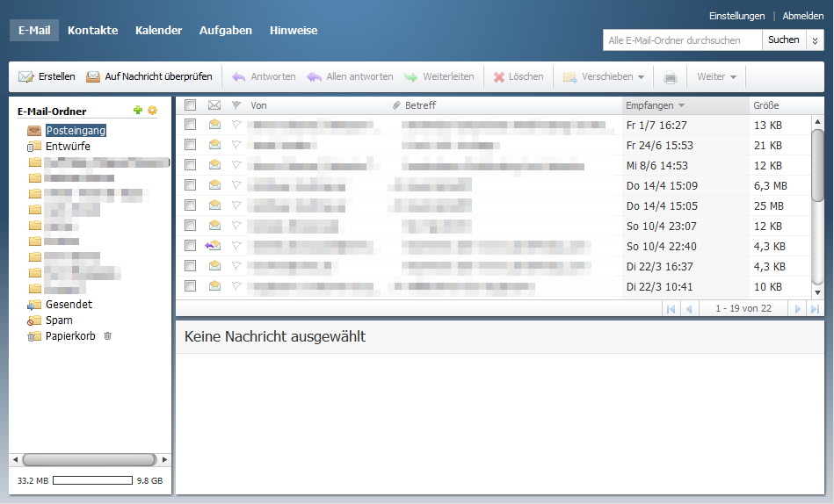Select checkbox for message Do 14/4 15:09

[190, 185]
